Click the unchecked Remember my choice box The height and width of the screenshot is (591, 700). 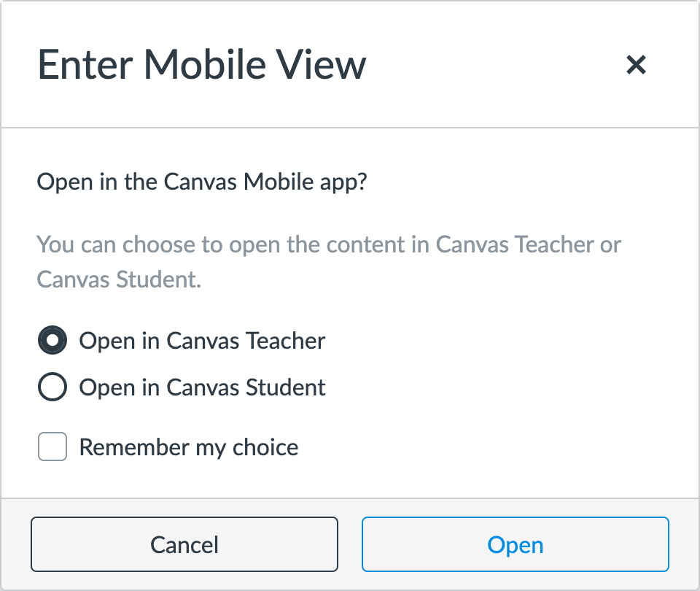coord(52,447)
